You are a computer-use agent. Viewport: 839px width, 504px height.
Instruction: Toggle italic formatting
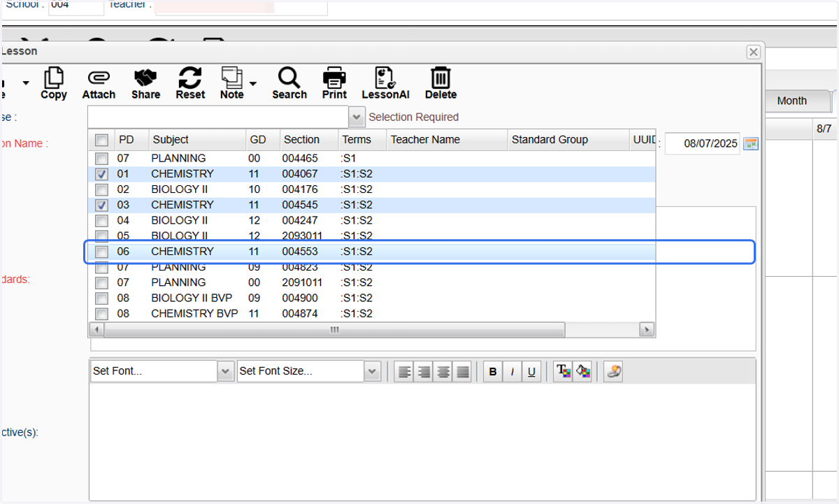pyautogui.click(x=512, y=372)
